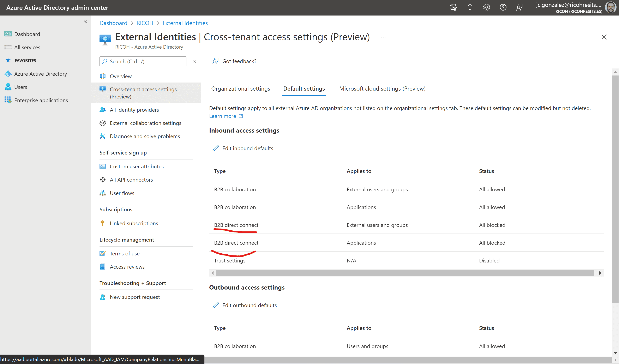Screen dimensions: 619x364
Task: Click inbound table scroll right arrow
Action: (x=600, y=273)
